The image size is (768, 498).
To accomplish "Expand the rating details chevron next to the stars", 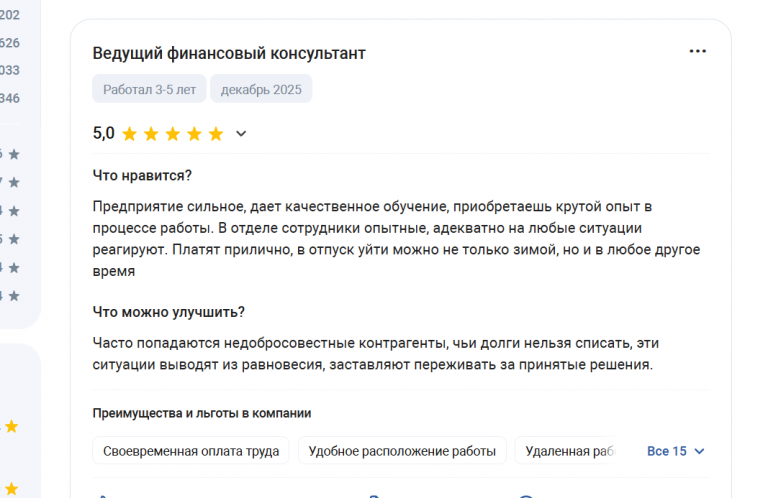I will point(241,133).
